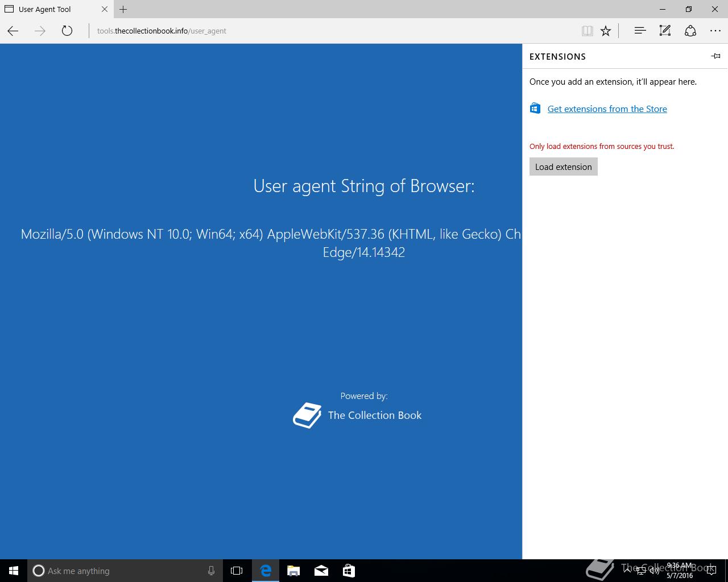Viewport: 728px width, 582px height.
Task: Click the Store bag icon in Extensions
Action: (535, 108)
